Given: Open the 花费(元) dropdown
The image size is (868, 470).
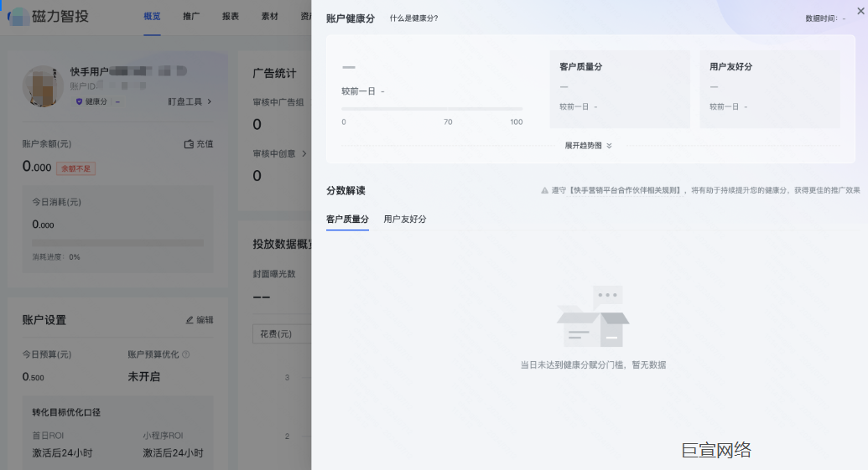Looking at the screenshot, I should coord(283,334).
